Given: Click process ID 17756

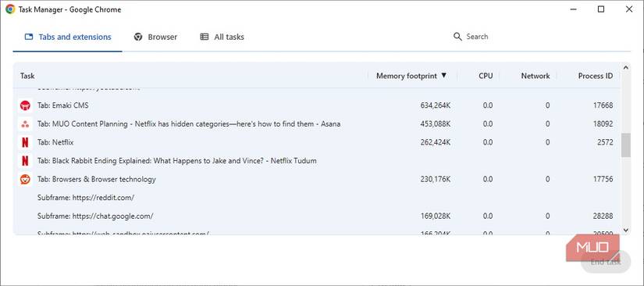Looking at the screenshot, I should tap(603, 180).
